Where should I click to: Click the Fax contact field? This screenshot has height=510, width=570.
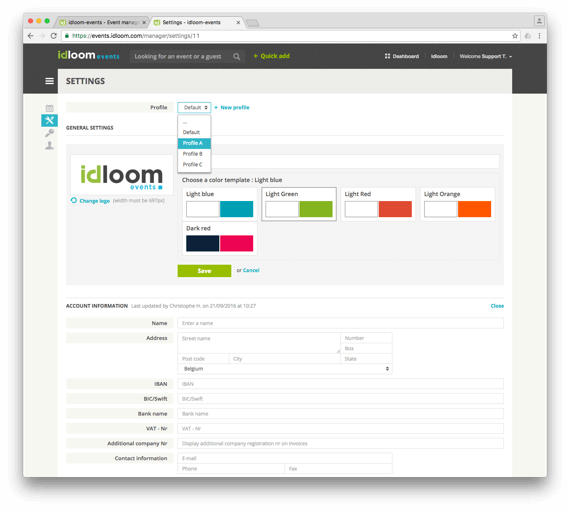coord(338,469)
